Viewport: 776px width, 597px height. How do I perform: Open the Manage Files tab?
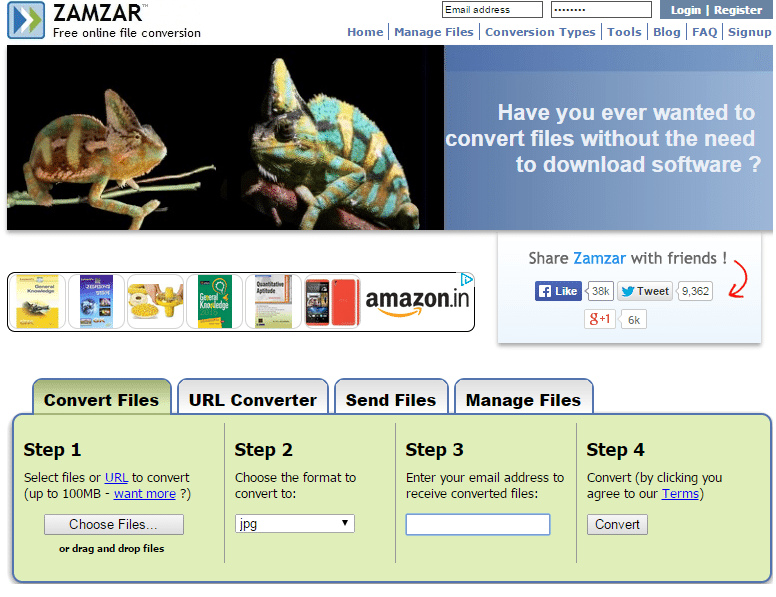[523, 400]
